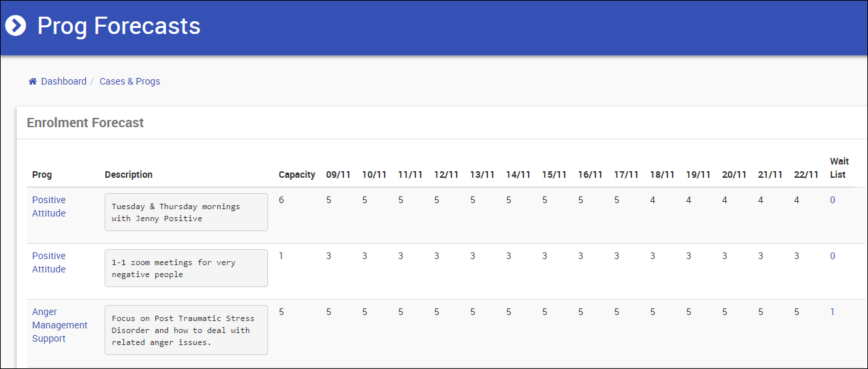Open the Anger Management Support prog link
This screenshot has width=868, height=369.
(x=59, y=325)
